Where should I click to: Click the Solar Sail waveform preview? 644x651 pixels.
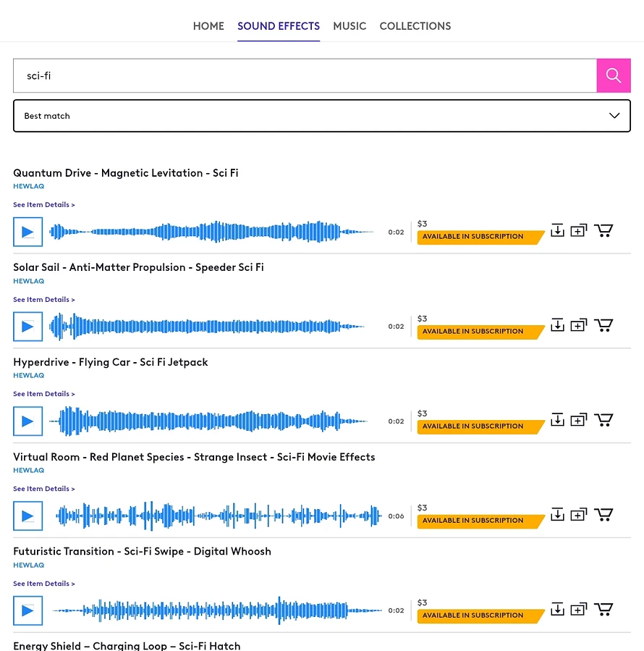pyautogui.click(x=208, y=326)
